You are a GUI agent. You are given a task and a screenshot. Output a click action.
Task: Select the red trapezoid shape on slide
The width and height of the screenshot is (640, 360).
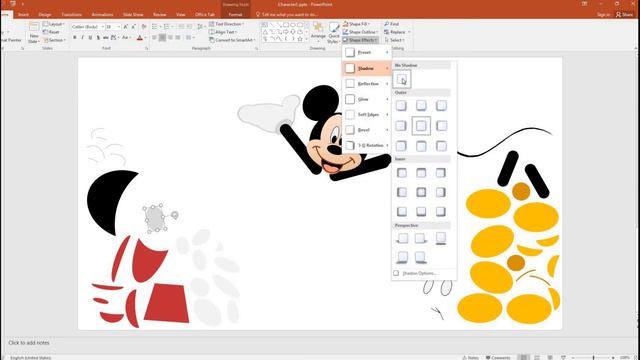point(167,303)
